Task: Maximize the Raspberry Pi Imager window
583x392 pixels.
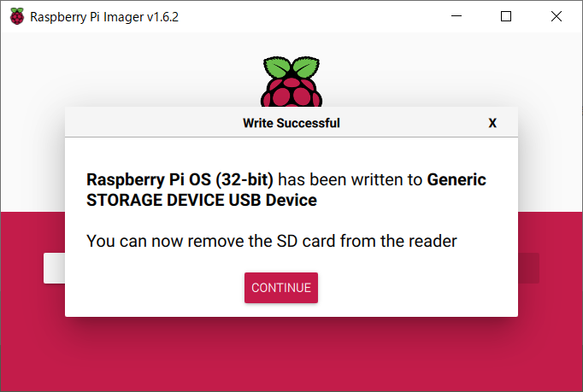Action: 506,16
